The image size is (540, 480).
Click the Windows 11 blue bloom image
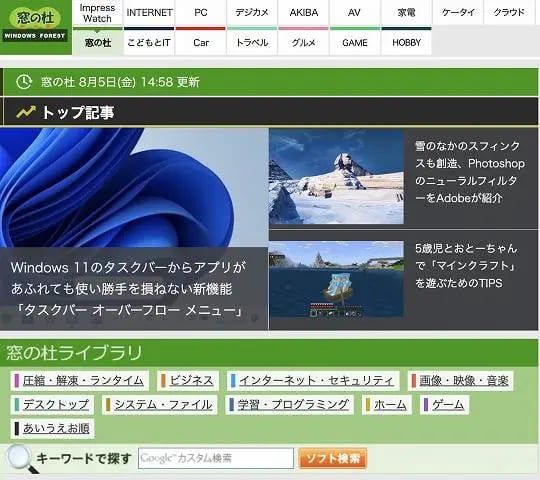(x=134, y=188)
